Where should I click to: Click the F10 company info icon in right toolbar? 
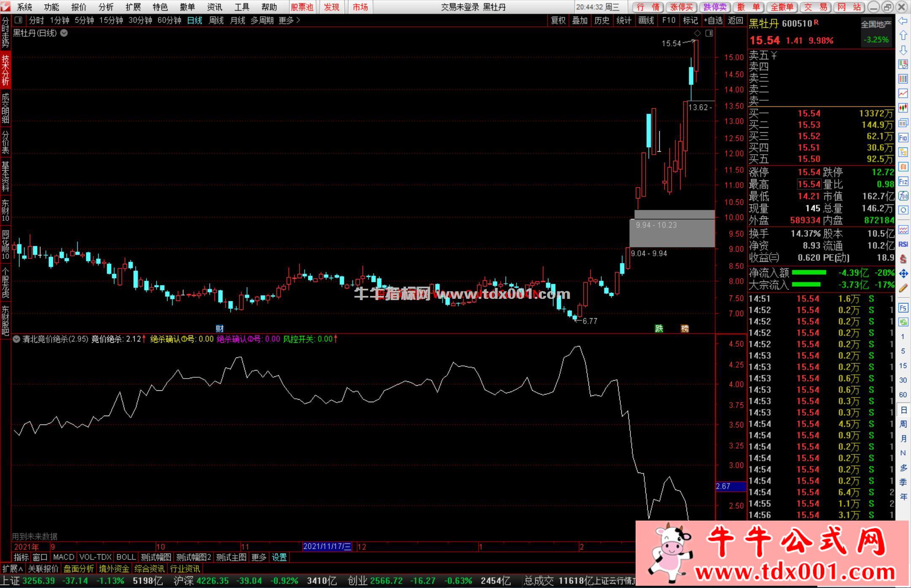pyautogui.click(x=903, y=137)
